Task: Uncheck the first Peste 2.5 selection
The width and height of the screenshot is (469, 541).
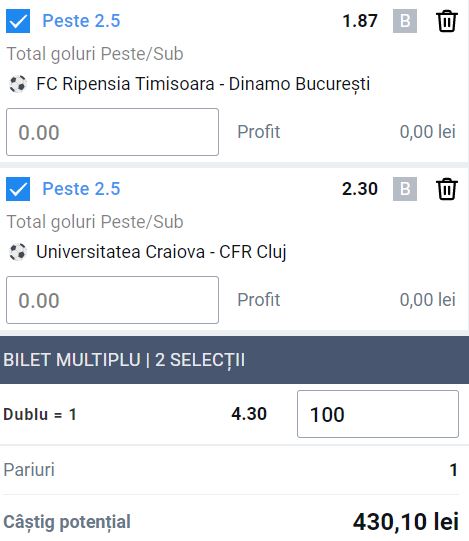Action: 18,21
